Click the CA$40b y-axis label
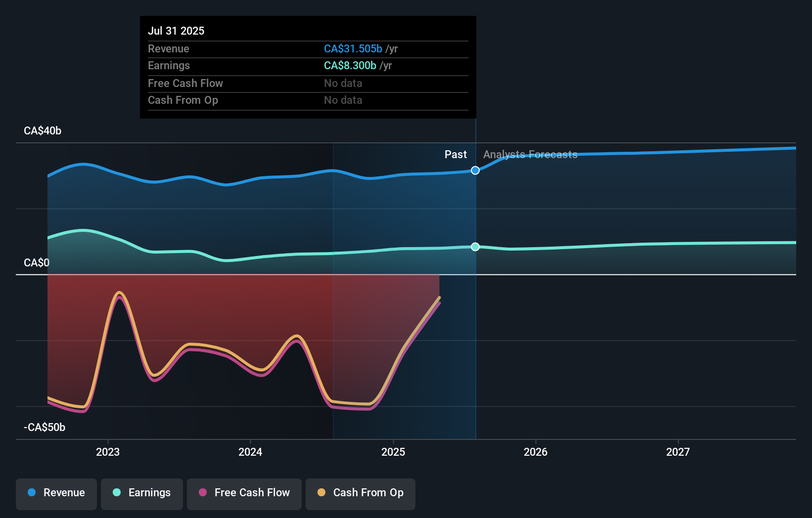812x518 pixels. 43,130
